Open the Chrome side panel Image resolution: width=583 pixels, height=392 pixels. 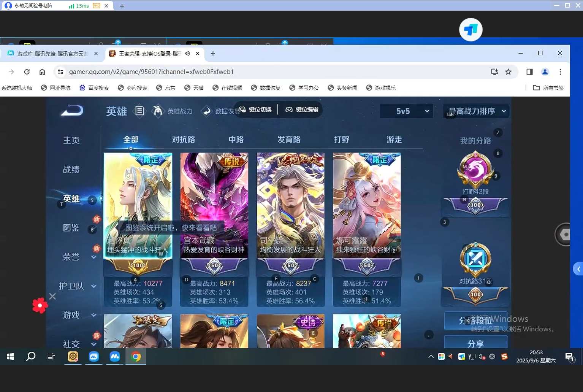point(529,72)
